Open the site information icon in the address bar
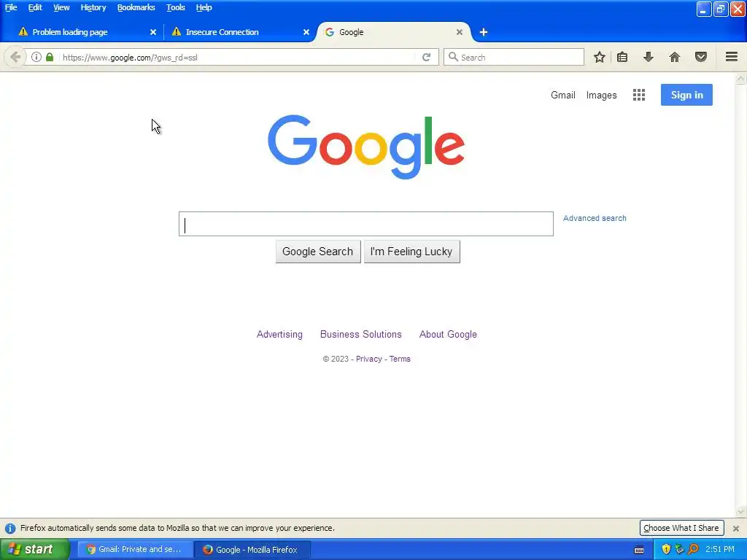The image size is (747, 560). point(36,57)
